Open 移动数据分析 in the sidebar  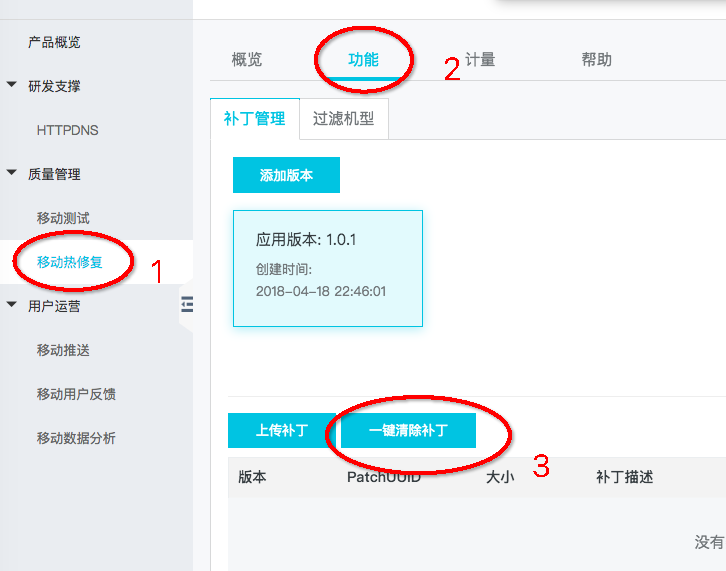[x=76, y=438]
